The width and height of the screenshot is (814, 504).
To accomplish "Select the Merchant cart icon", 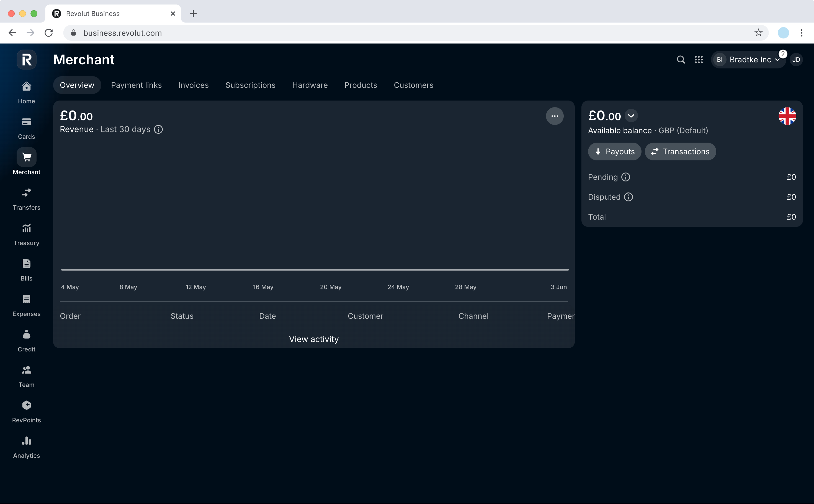I will click(26, 157).
